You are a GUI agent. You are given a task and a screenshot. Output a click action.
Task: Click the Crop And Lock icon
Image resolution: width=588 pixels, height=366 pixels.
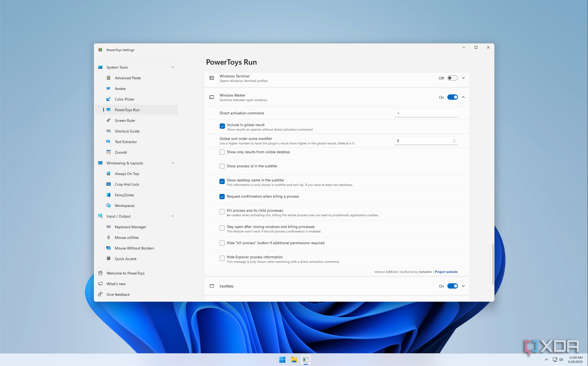coord(109,184)
